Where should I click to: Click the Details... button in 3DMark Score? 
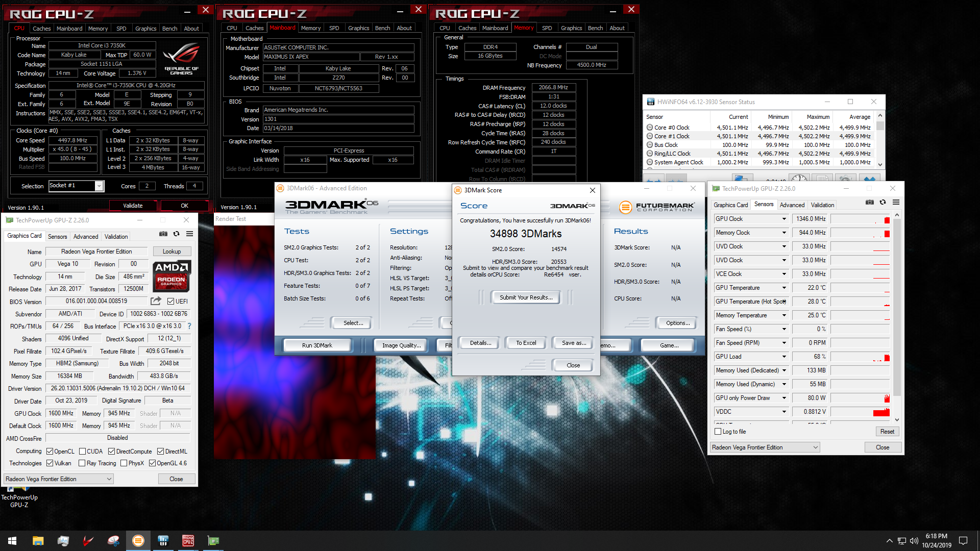480,343
